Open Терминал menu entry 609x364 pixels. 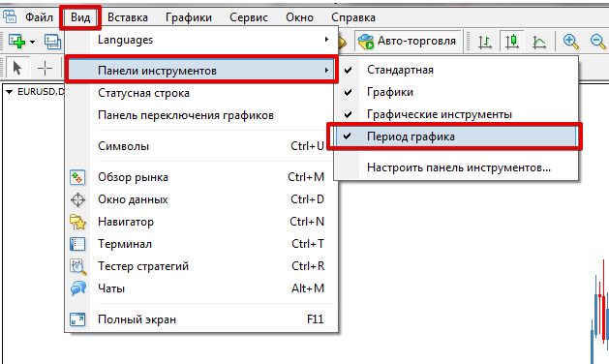(201, 244)
